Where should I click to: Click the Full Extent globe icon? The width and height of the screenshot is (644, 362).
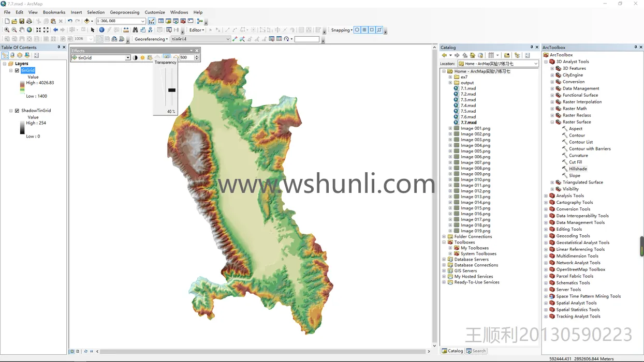point(29,30)
